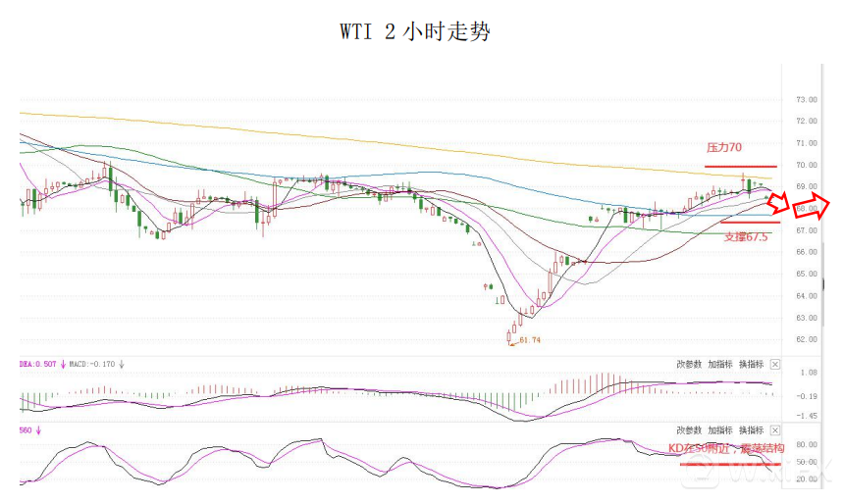Click 改参数 in the MACD panel
Image resolution: width=843 pixels, height=504 pixels.
pyautogui.click(x=689, y=365)
